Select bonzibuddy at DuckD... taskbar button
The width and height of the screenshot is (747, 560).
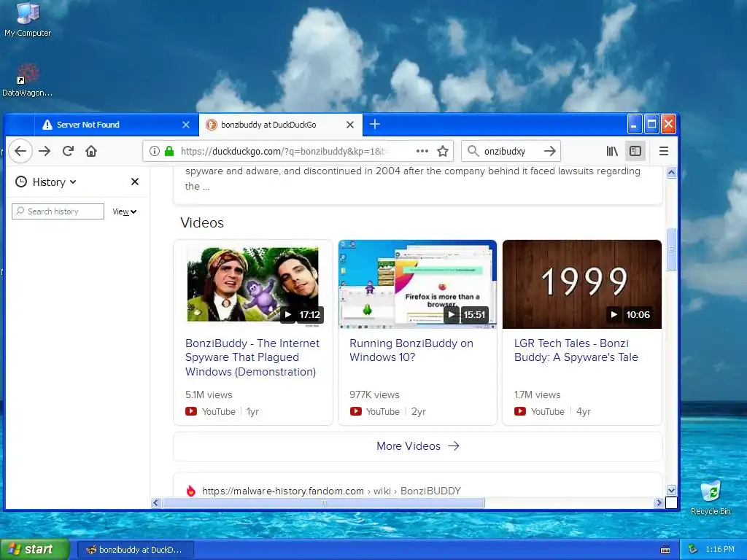tap(135, 550)
